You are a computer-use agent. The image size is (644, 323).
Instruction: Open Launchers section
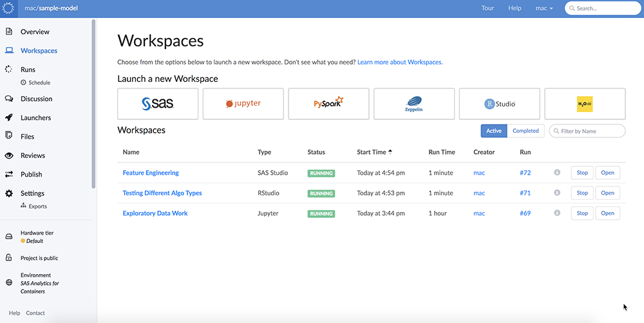[x=35, y=117]
